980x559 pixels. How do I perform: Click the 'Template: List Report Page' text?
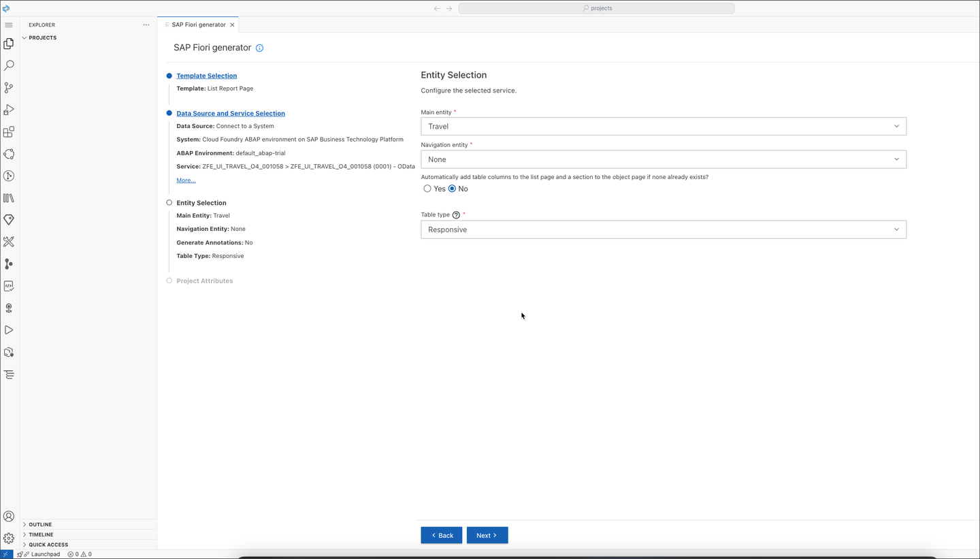pos(215,89)
